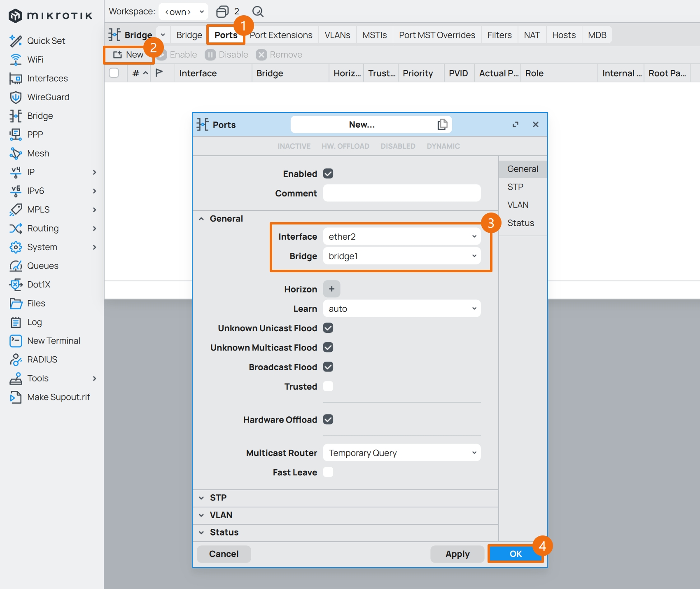Collapse the General section in the dialog
Image resolution: width=700 pixels, height=589 pixels.
point(201,219)
